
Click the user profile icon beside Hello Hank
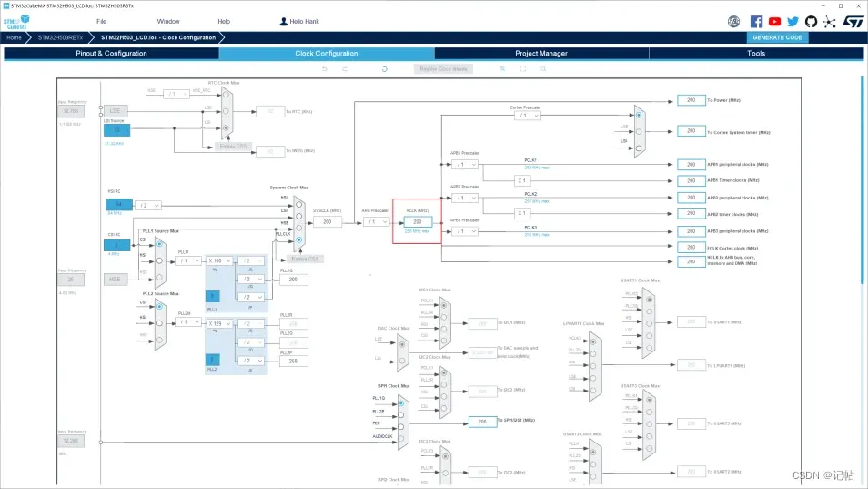[284, 22]
